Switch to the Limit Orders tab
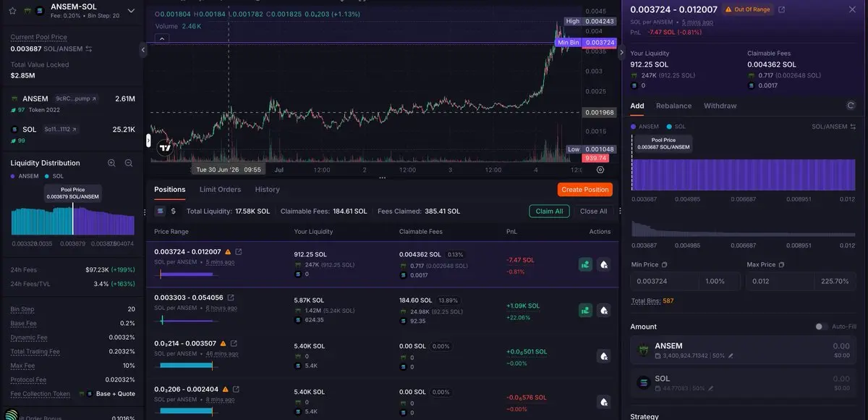868x420 pixels. click(x=220, y=189)
